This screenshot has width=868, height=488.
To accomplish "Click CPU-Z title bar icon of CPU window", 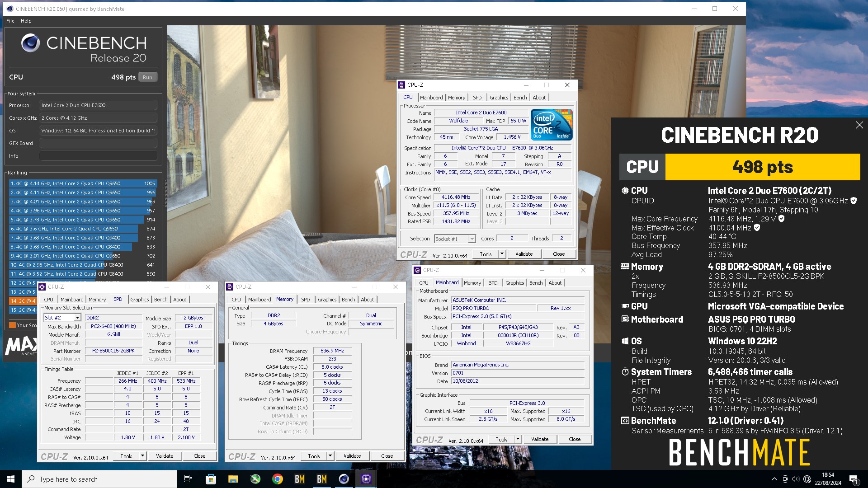I will point(401,85).
